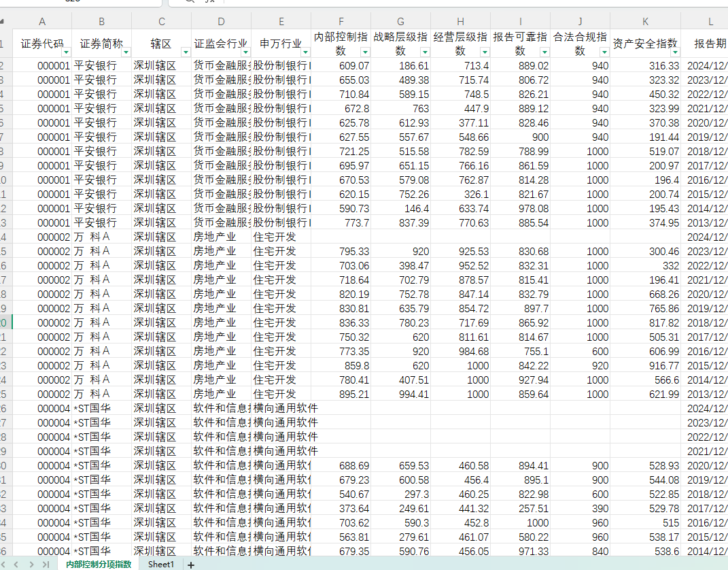The width and height of the screenshot is (728, 570).
Task: Select the cell with value 713.4
Action: pyautogui.click(x=461, y=65)
